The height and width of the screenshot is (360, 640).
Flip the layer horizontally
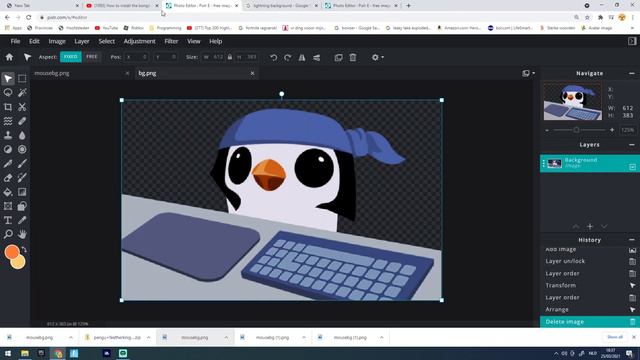click(x=302, y=58)
